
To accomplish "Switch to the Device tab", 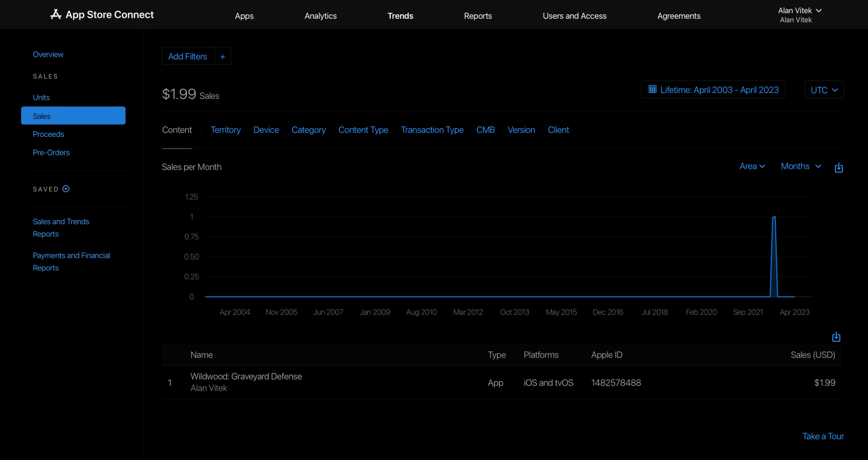I will coord(266,130).
